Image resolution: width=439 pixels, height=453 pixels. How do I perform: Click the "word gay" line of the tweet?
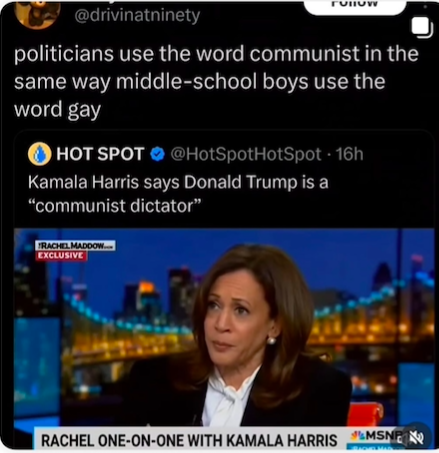click(57, 110)
